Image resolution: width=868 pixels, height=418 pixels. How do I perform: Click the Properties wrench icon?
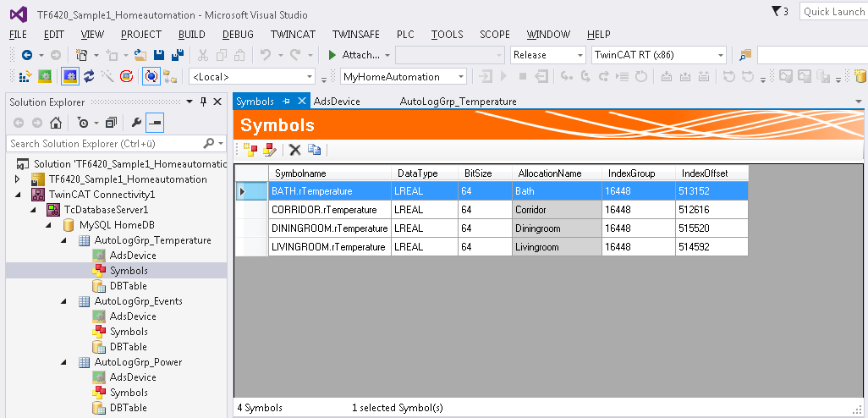tap(135, 123)
